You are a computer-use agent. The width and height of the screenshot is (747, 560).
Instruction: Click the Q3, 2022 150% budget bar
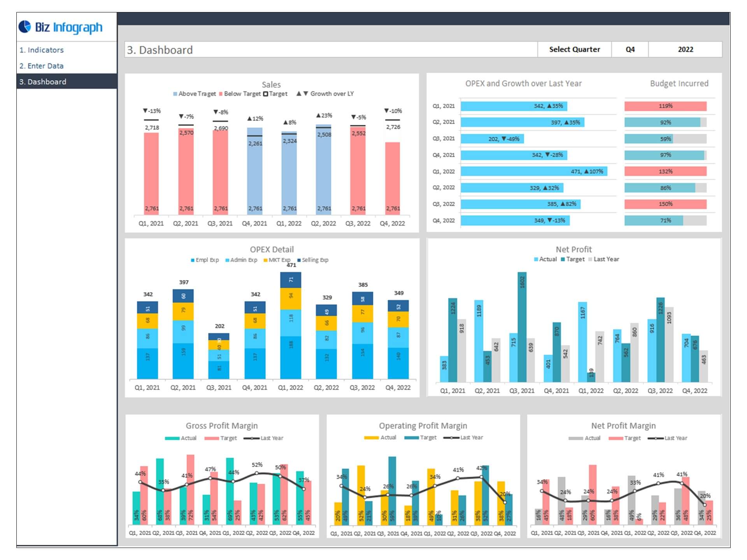[x=665, y=204]
